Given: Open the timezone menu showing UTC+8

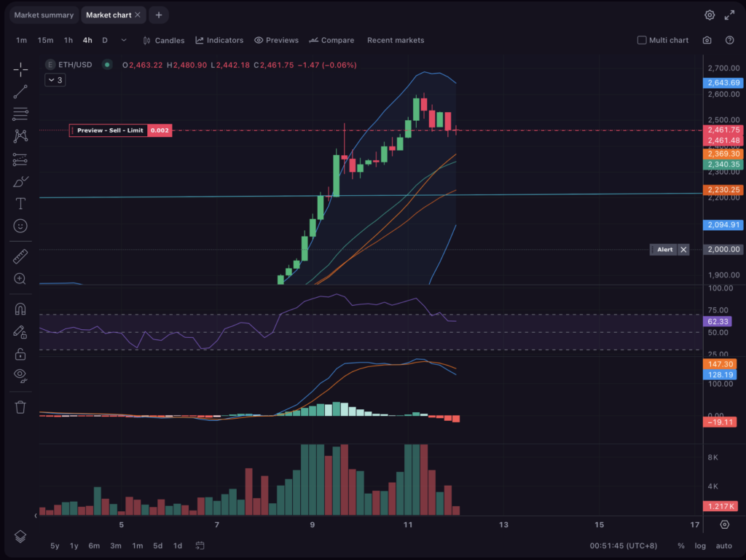Looking at the screenshot, I should [x=624, y=545].
